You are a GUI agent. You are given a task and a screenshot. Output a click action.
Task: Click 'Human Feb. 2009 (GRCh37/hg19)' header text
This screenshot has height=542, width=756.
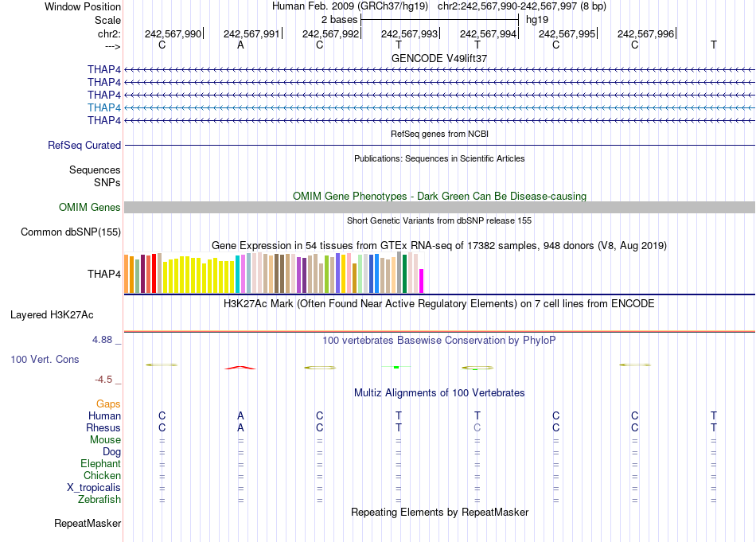point(350,6)
